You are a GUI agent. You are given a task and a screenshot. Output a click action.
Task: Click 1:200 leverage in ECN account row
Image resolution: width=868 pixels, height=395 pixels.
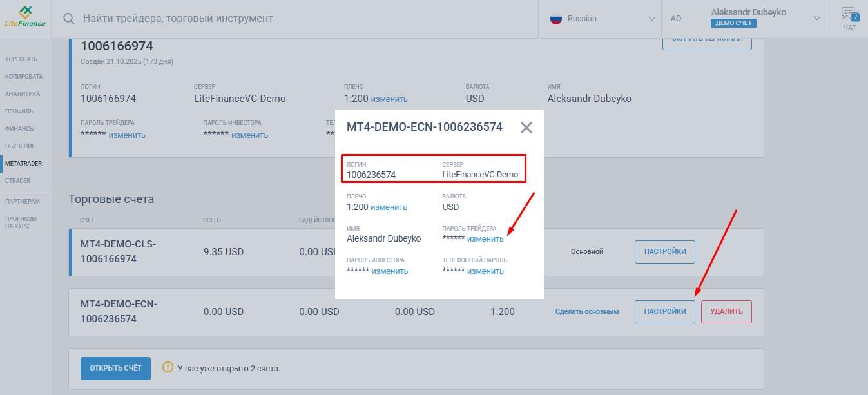point(503,312)
